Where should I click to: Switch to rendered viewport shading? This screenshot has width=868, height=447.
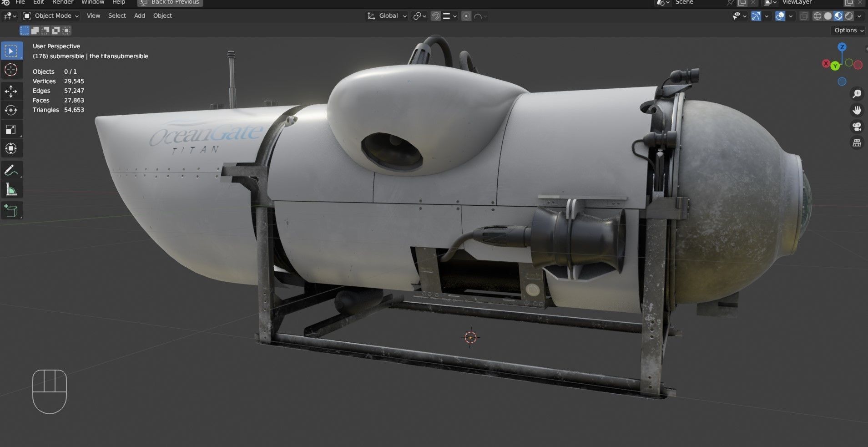(849, 16)
